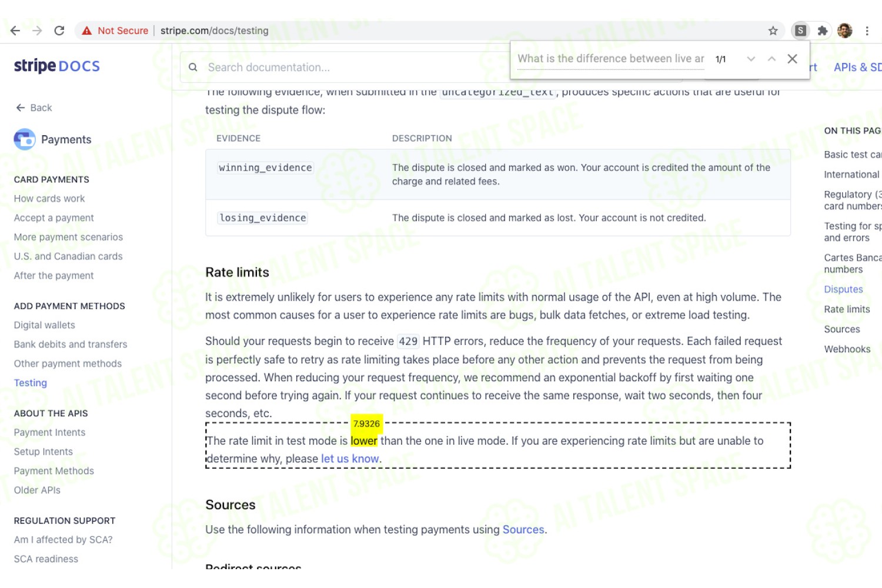Click the find-in-page text field

610,59
